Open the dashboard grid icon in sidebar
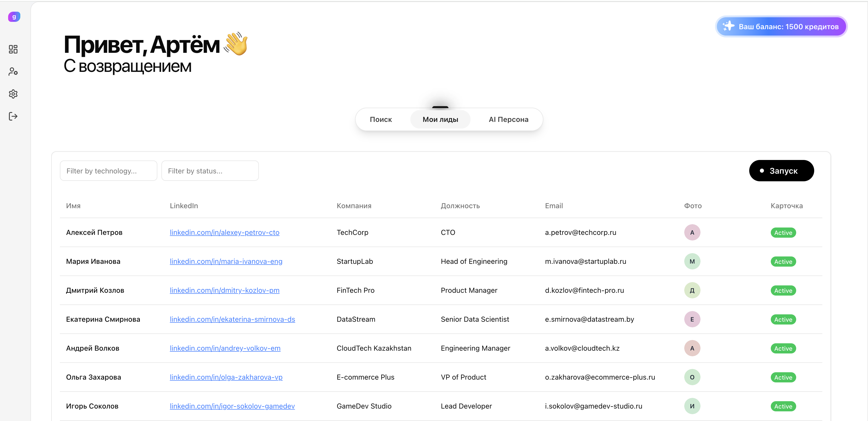 13,49
